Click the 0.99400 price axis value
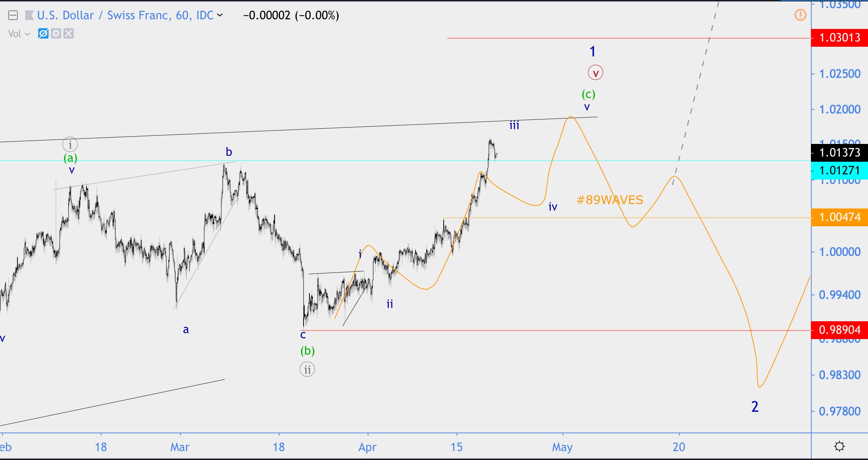 click(840, 295)
